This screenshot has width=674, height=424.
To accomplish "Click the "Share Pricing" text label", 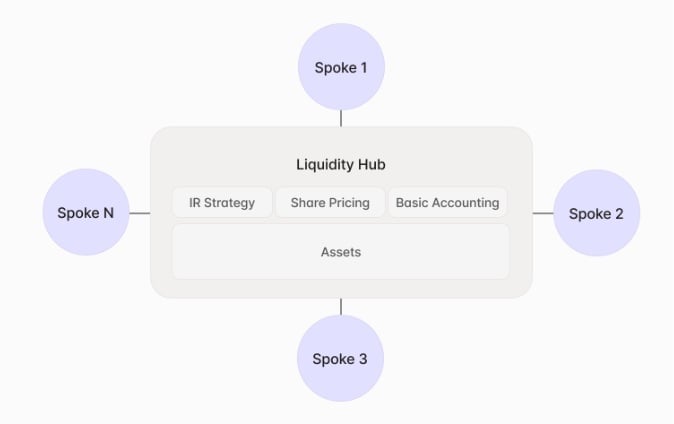I will coord(330,203).
